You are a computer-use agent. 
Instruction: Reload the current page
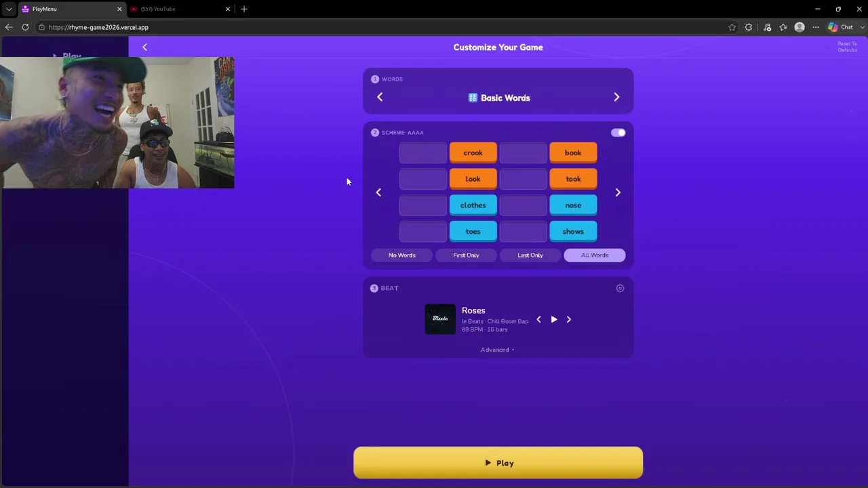pos(25,27)
